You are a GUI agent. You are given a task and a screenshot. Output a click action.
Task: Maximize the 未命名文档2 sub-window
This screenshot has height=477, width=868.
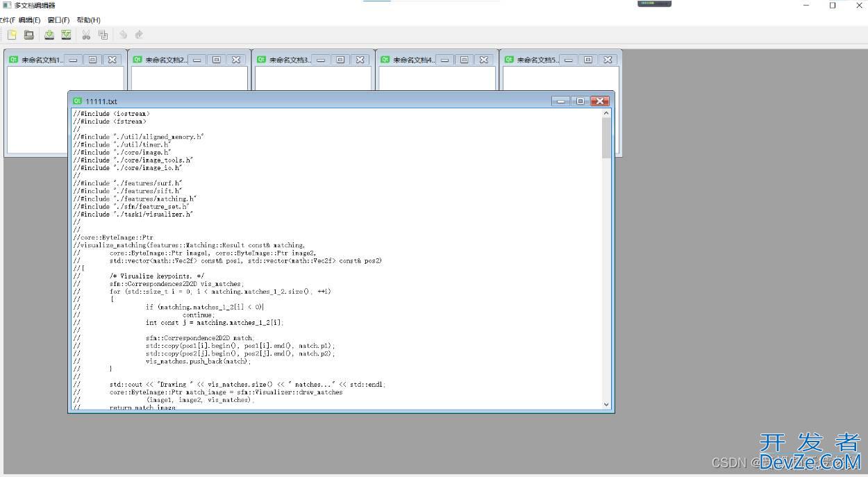click(x=217, y=60)
